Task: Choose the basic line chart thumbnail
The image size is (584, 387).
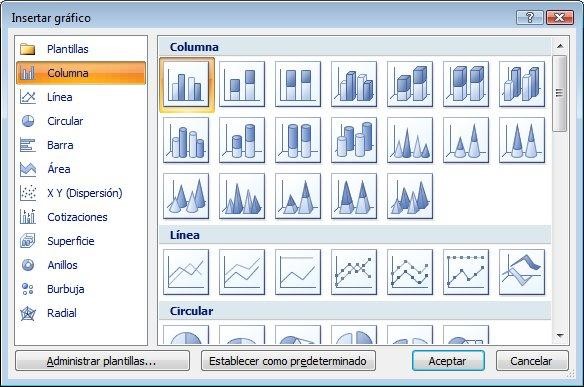Action: pos(186,272)
